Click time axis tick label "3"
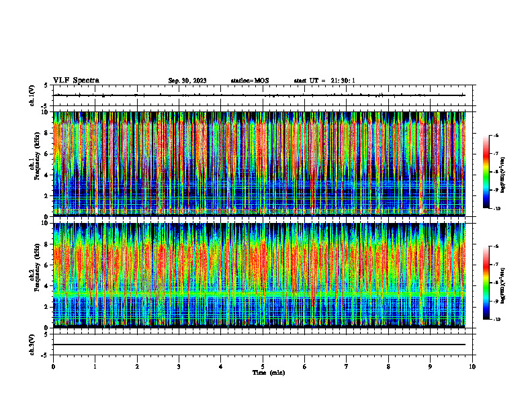The image size is (532, 411). (179, 367)
